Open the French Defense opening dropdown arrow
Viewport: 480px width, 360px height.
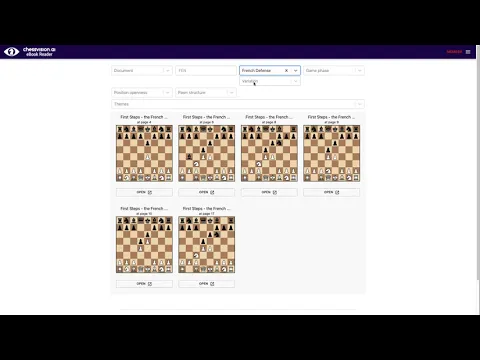coord(295,71)
